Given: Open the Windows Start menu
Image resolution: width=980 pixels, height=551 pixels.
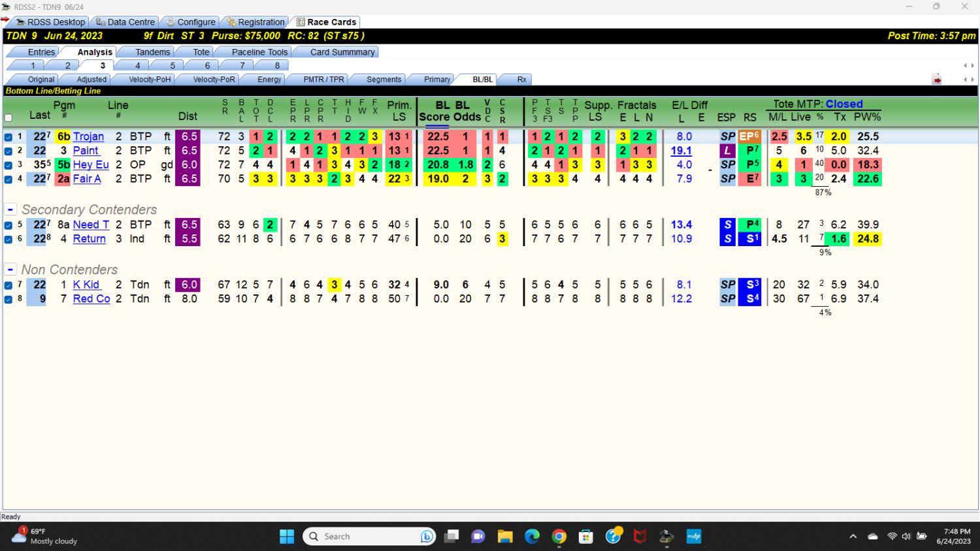Looking at the screenshot, I should click(x=287, y=537).
